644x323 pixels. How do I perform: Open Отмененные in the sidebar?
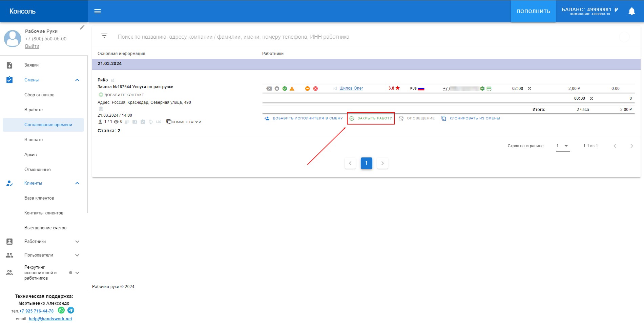click(x=37, y=170)
